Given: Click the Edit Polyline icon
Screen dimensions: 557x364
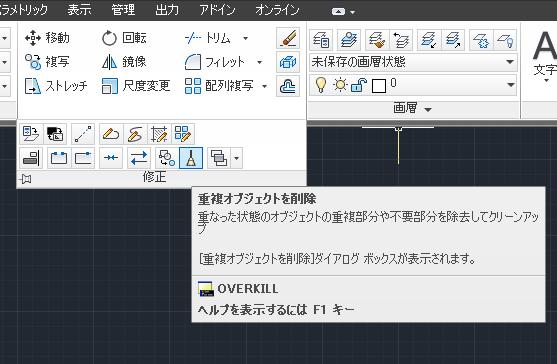Looking at the screenshot, I should (111, 134).
